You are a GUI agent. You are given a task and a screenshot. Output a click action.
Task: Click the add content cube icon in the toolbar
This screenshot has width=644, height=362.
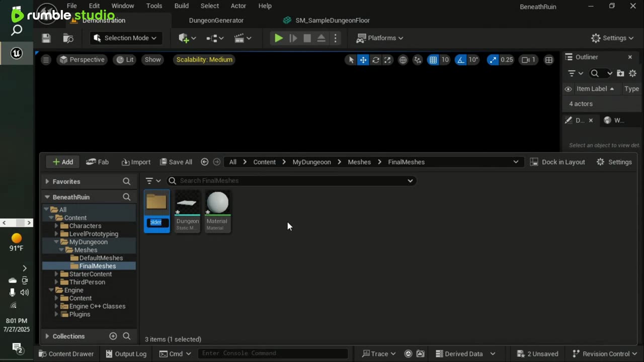(187, 38)
